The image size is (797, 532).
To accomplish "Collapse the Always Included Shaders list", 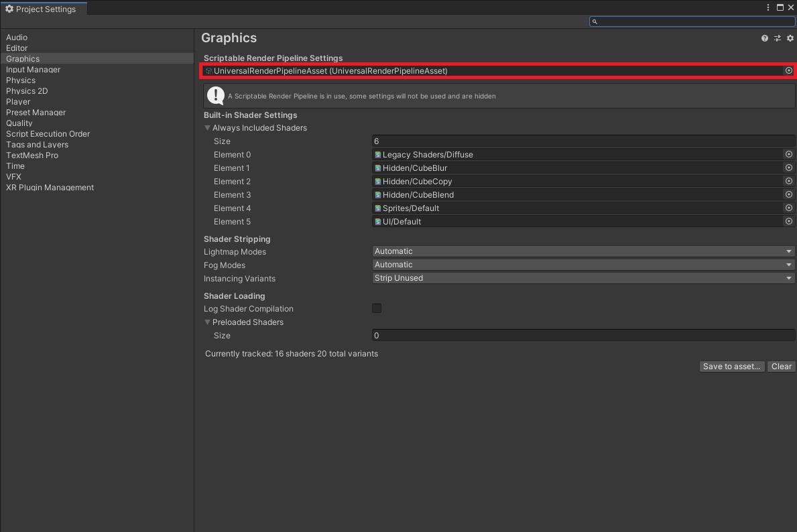I will (x=207, y=128).
